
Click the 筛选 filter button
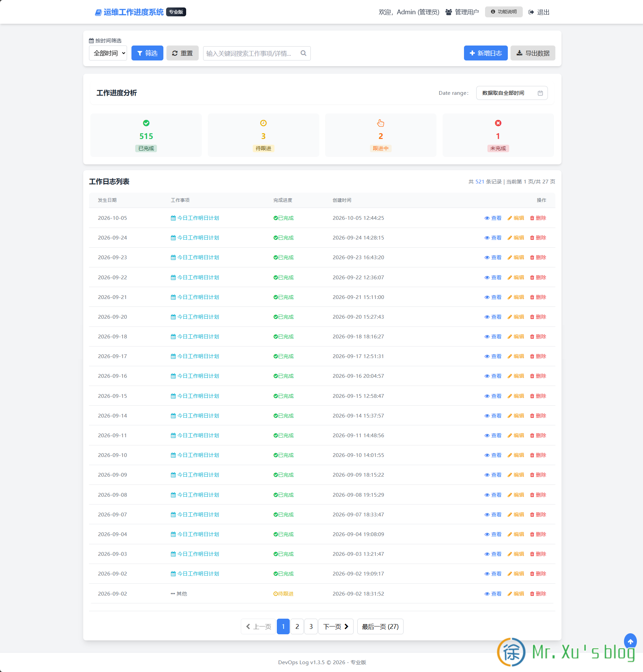(x=147, y=53)
